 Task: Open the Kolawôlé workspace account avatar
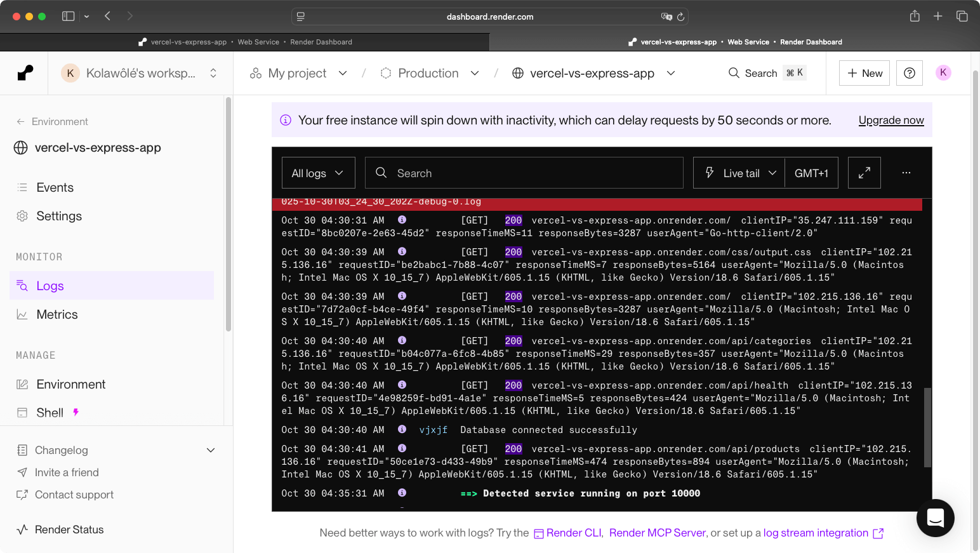tap(70, 72)
